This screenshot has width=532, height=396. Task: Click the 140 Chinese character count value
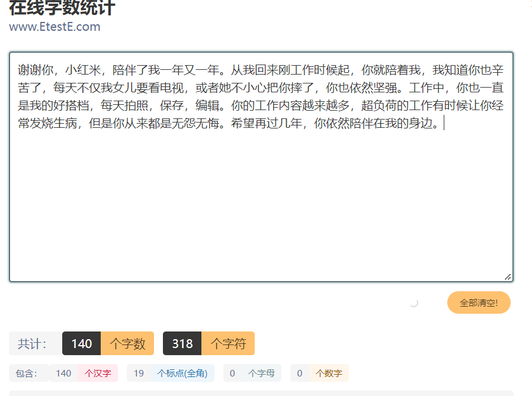point(63,374)
